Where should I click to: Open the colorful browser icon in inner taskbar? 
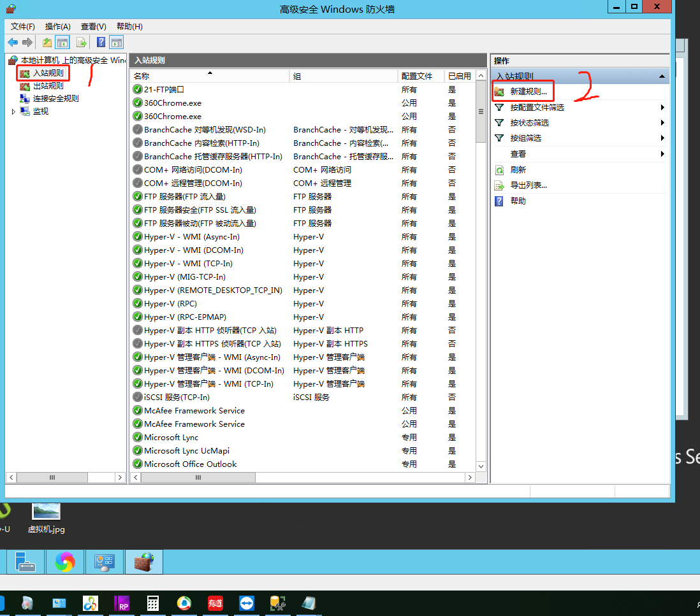point(65,562)
